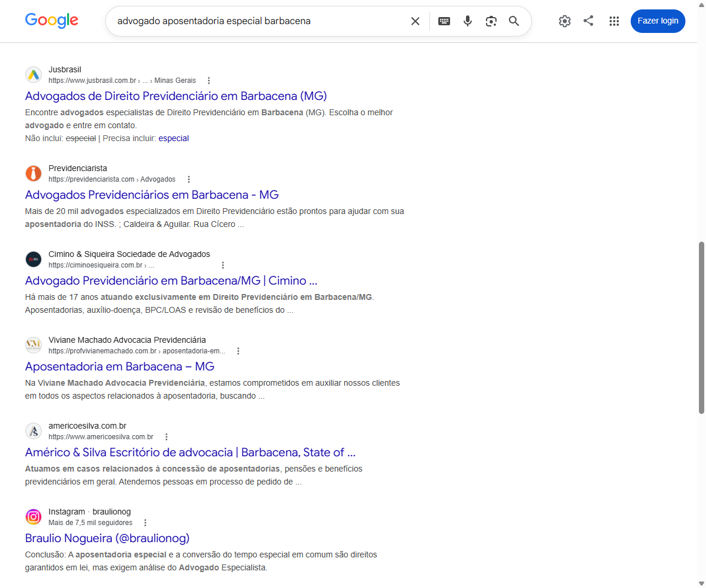
Task: Open Advogado Previdenciário em Barbacena/MG Cimino link
Action: (171, 280)
